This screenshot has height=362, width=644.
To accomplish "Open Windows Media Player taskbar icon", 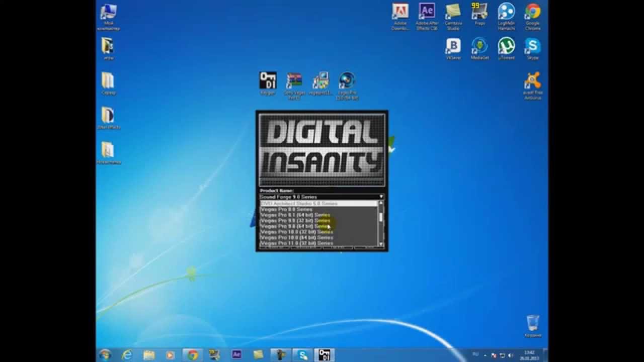I will (170, 355).
